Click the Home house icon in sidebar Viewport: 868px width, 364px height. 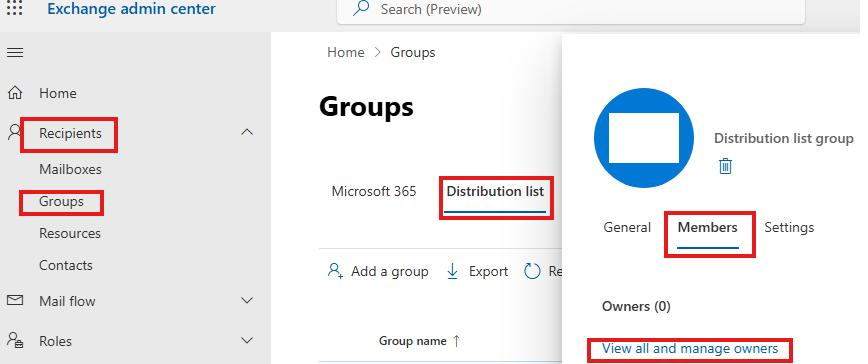coord(15,92)
